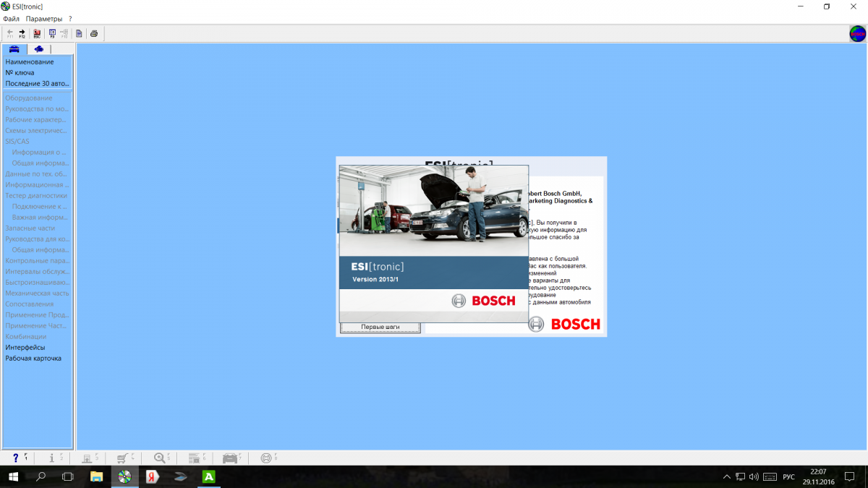Viewport: 868px width, 488px height.
Task: Click the red ESC folder toolbar icon
Action: [x=37, y=33]
